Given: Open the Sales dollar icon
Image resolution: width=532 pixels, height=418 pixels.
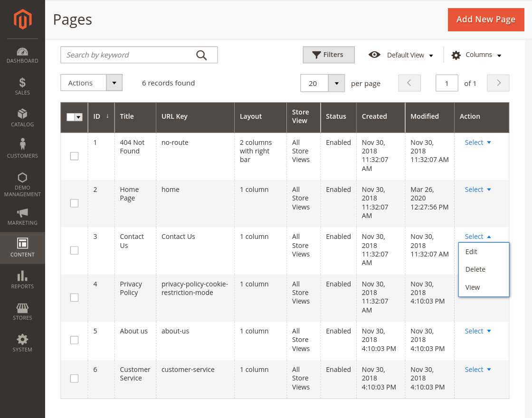Looking at the screenshot, I should (x=22, y=83).
